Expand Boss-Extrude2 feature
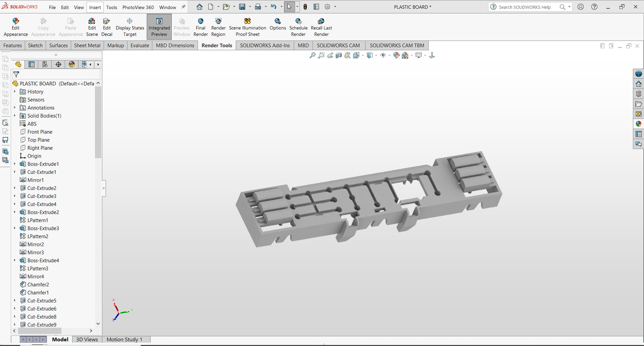 (x=15, y=212)
